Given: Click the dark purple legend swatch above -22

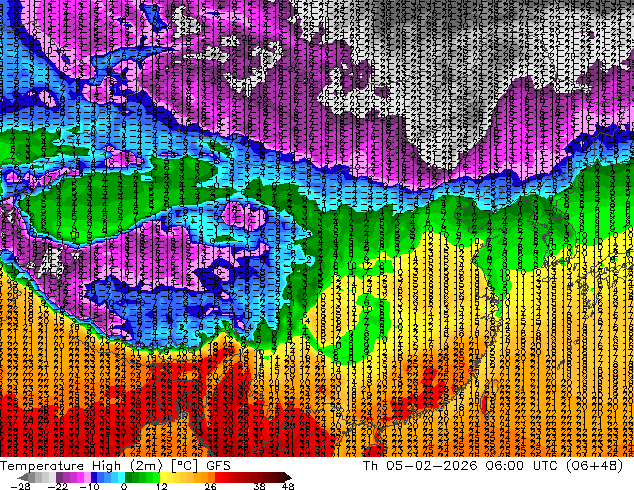Looking at the screenshot, I should [x=59, y=477].
